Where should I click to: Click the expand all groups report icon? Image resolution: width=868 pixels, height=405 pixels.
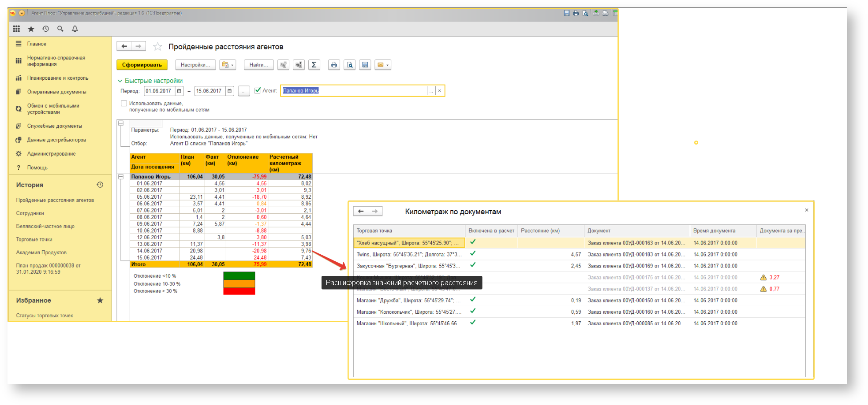pos(299,65)
